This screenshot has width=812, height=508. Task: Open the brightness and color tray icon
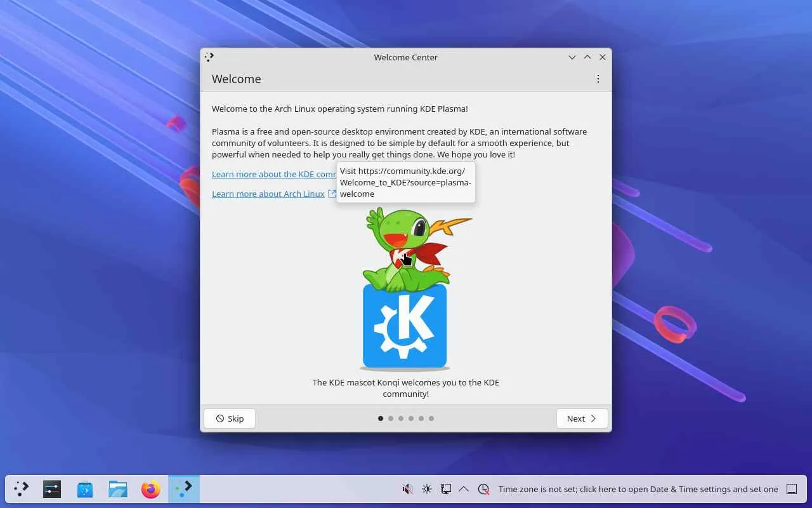(427, 489)
